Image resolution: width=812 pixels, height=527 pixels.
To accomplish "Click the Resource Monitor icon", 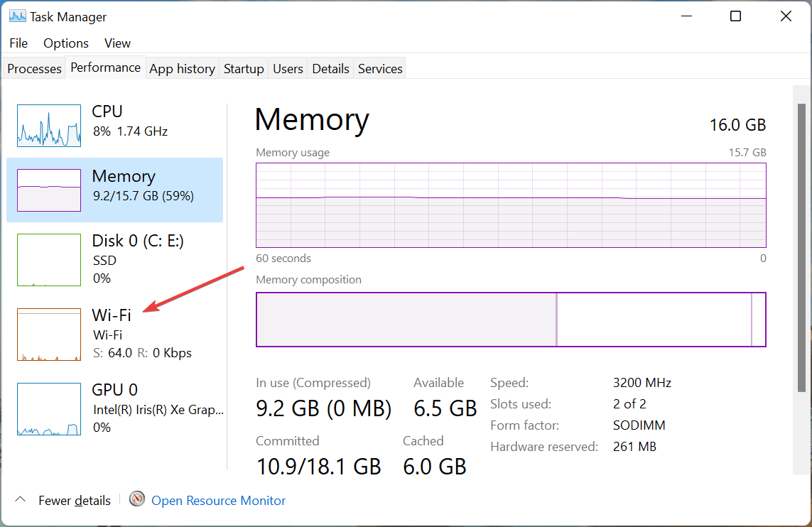I will click(137, 500).
